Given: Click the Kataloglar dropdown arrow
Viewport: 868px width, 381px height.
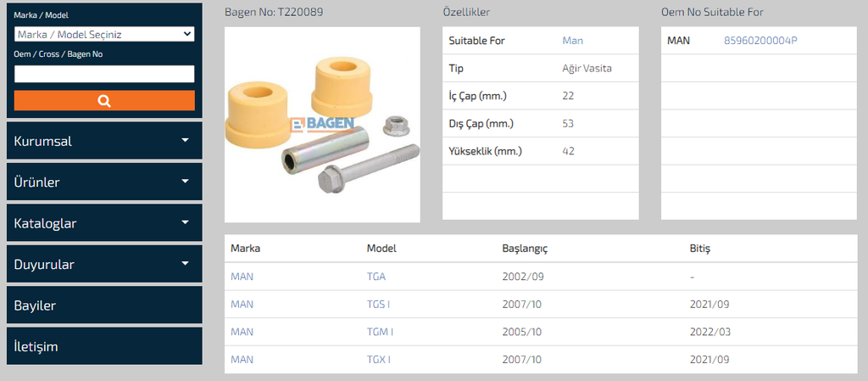Looking at the screenshot, I should [x=186, y=222].
